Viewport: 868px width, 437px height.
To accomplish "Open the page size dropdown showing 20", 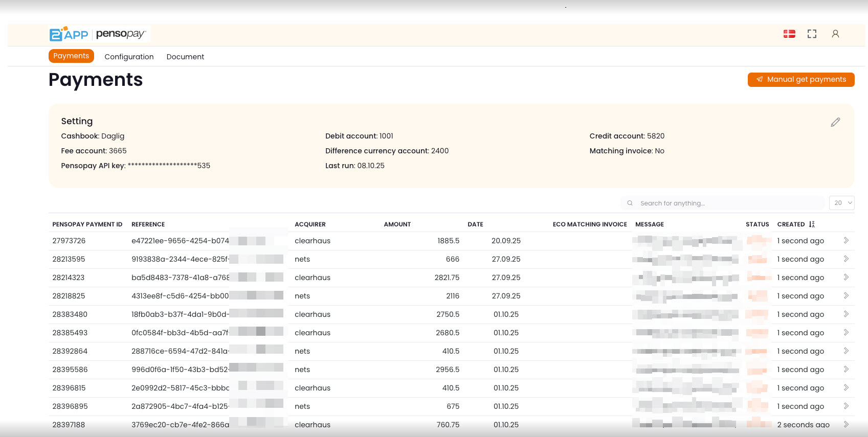I will [841, 203].
